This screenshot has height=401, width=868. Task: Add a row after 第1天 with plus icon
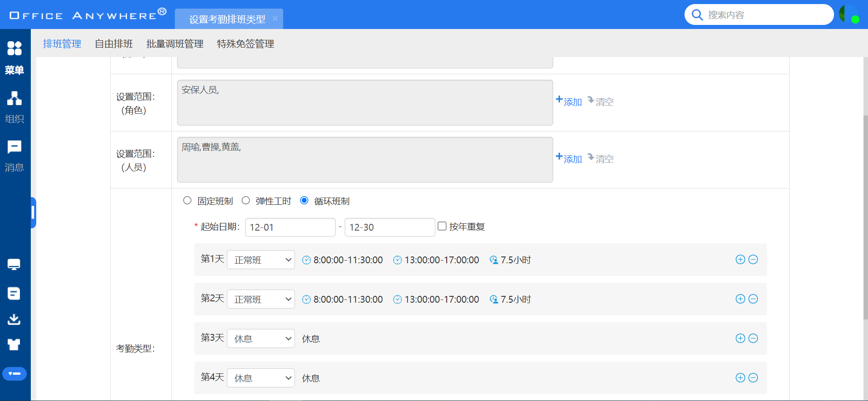click(740, 259)
